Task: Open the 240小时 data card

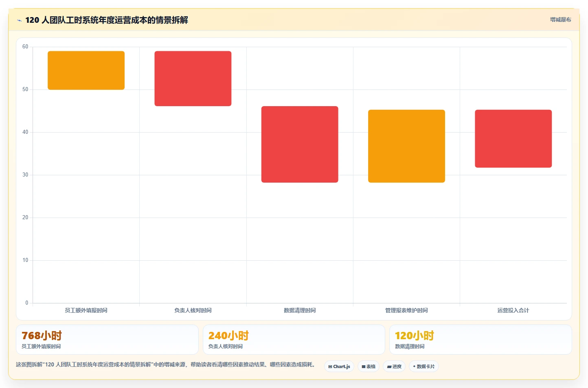Action: [x=294, y=340]
